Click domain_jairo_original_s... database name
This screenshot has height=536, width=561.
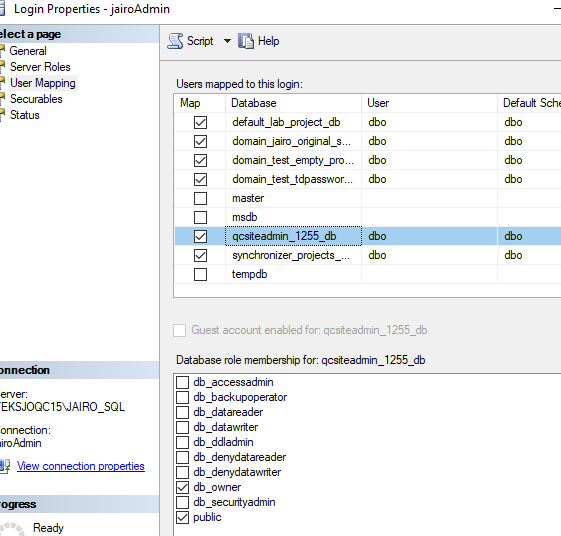point(291,141)
